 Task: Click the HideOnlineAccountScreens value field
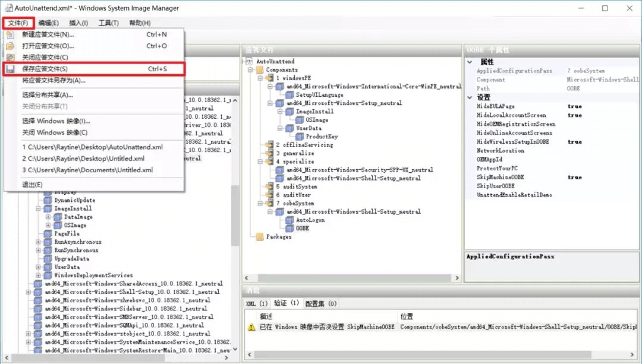coord(600,133)
